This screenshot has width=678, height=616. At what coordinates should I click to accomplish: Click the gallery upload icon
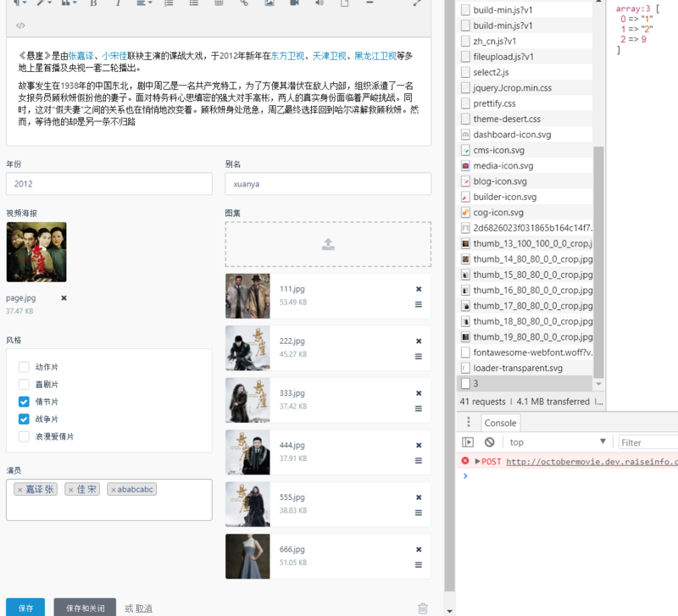[328, 245]
